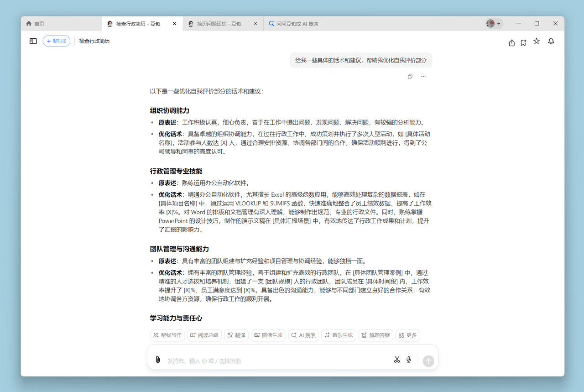Click the share icon in header
This screenshot has height=392, width=584.
coord(511,42)
